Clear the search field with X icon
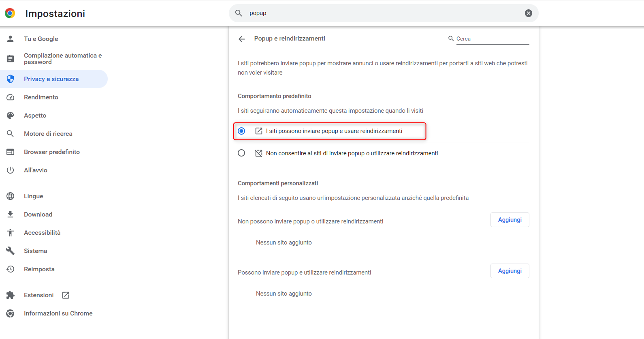The height and width of the screenshot is (339, 644). pos(529,13)
